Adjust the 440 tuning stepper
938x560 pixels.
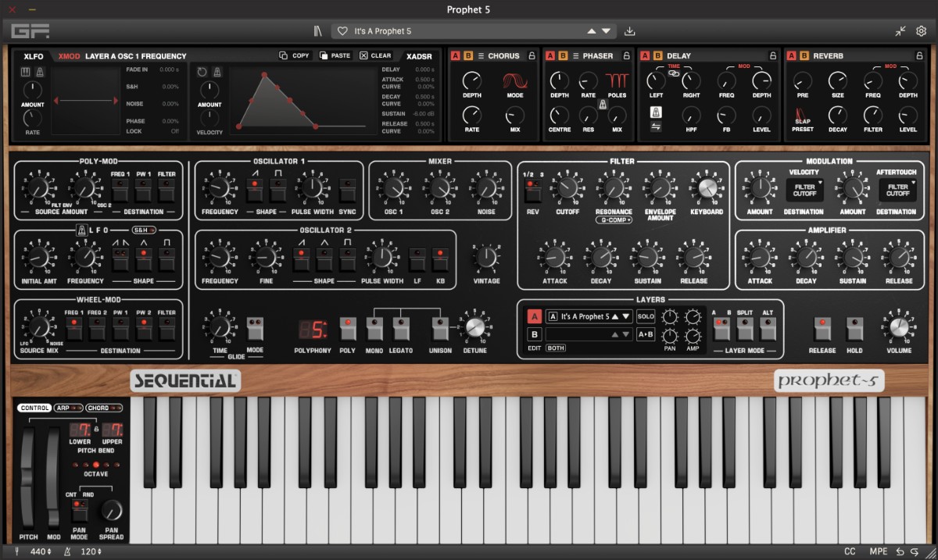click(41, 551)
